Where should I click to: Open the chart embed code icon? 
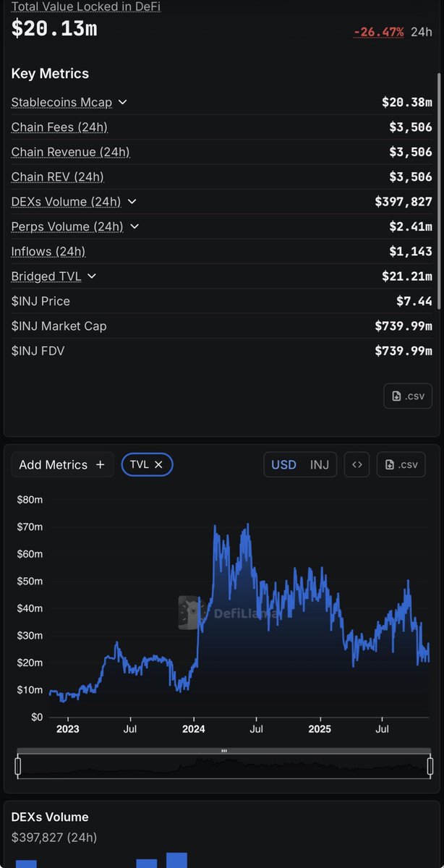pyautogui.click(x=357, y=464)
